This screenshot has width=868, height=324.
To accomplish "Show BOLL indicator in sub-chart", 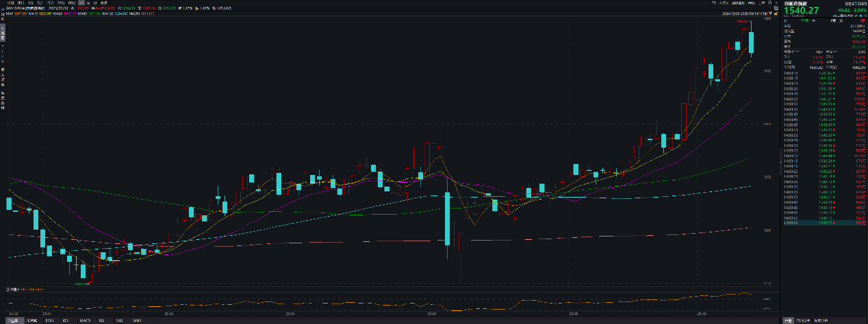I will tap(49, 320).
